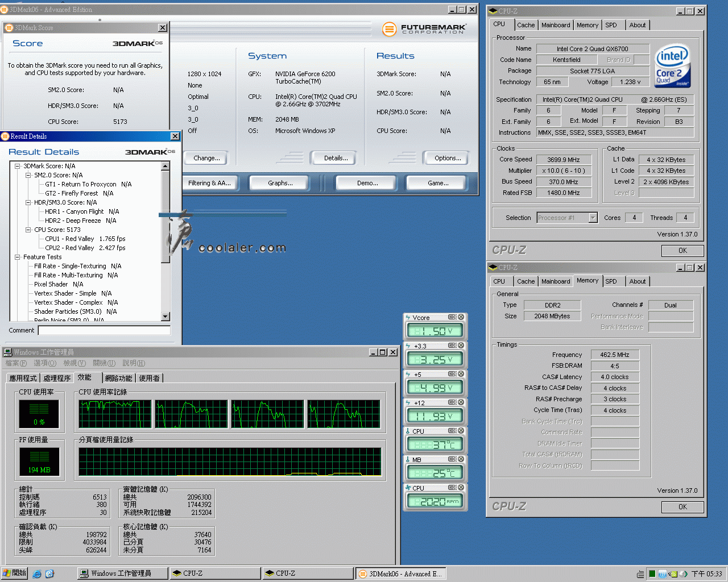This screenshot has height=582, width=728.
Task: Collapse the CPU Score: 5173 tree node
Action: [28, 230]
